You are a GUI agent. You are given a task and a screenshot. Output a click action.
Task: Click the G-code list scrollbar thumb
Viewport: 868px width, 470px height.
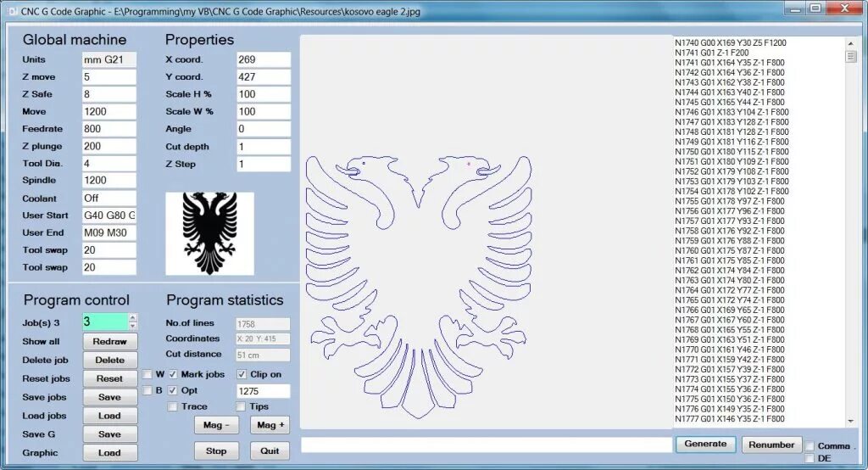[x=851, y=56]
